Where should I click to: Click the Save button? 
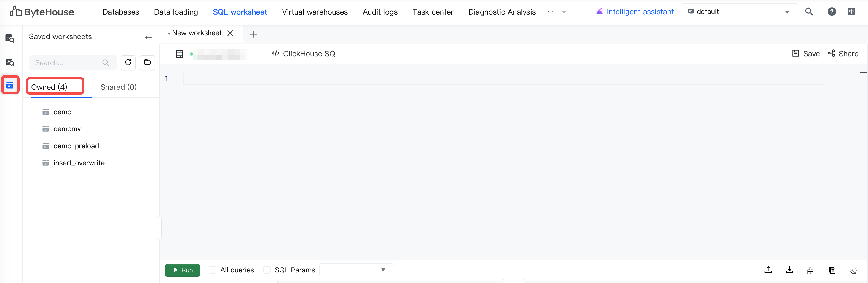tap(806, 54)
